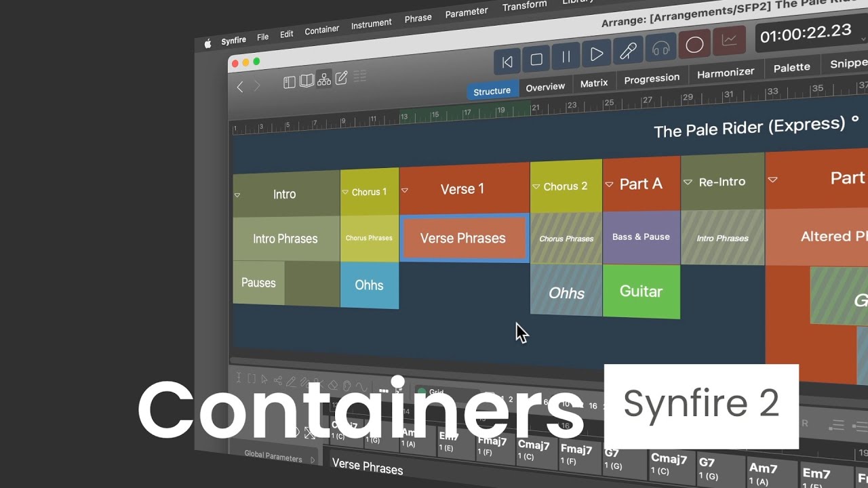This screenshot has width=868, height=488.
Task: Click measure 29 on the timeline ruler
Action: pyautogui.click(x=688, y=98)
